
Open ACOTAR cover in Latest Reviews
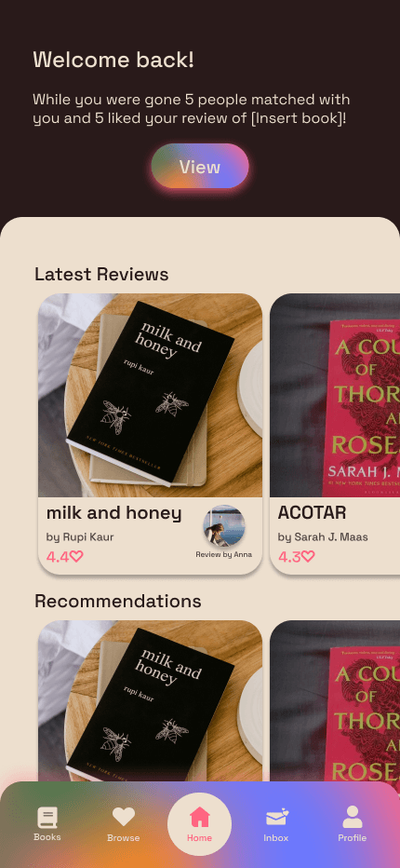click(335, 395)
